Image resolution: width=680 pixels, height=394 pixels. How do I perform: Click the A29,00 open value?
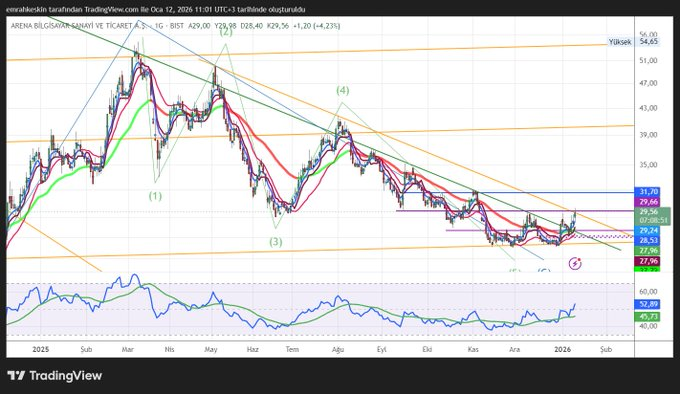(199, 26)
